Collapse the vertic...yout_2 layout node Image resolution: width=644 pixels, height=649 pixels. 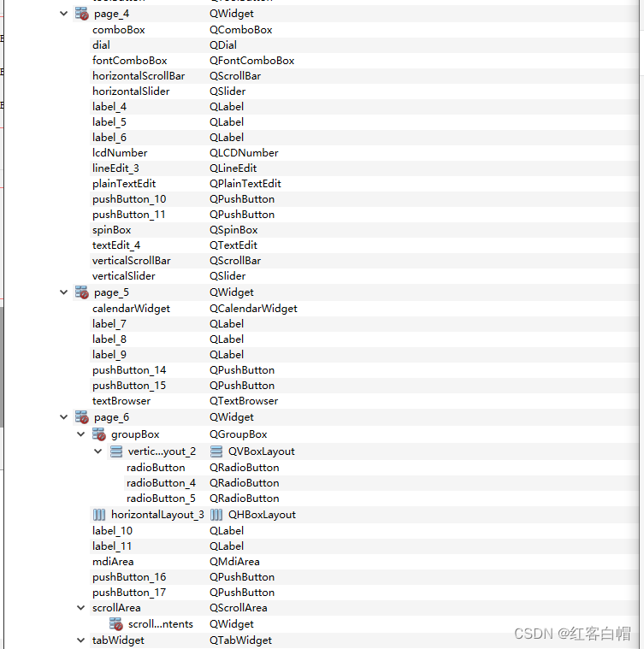pyautogui.click(x=98, y=451)
